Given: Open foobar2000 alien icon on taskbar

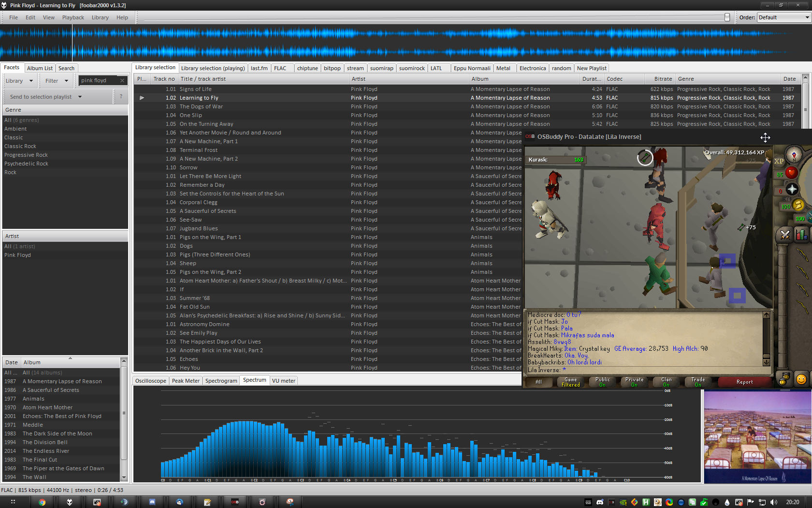Looking at the screenshot, I should click(x=70, y=502).
